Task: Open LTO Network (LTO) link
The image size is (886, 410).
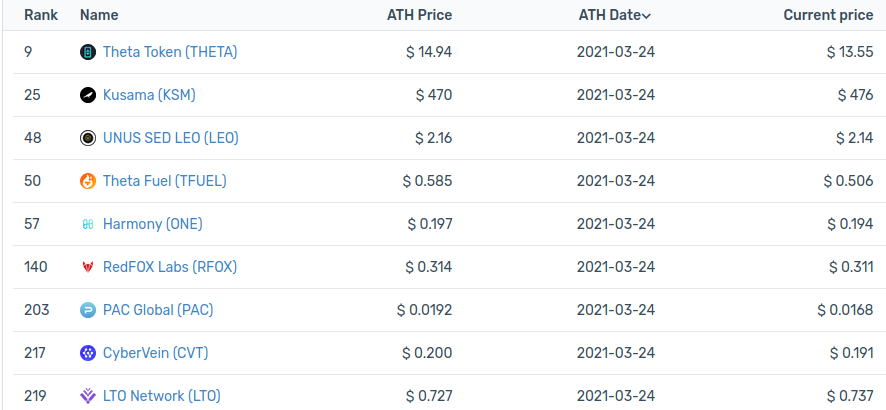Action: point(162,396)
